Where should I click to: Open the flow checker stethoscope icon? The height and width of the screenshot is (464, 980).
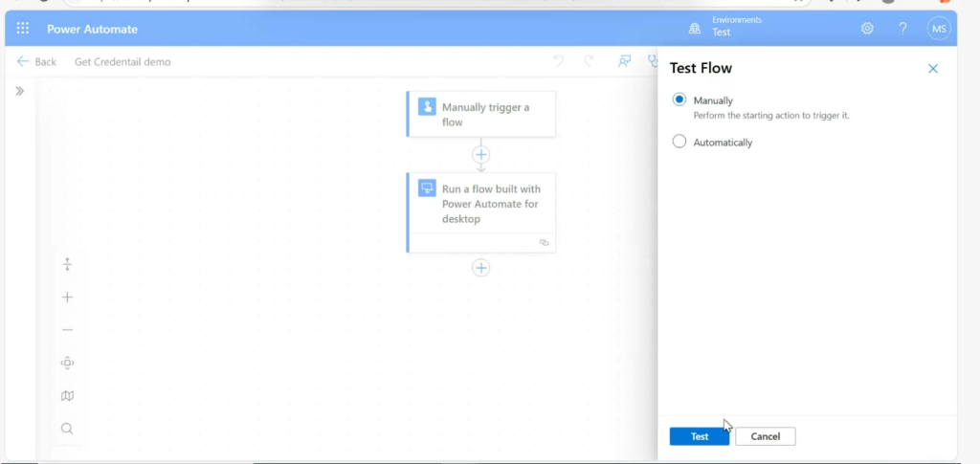tap(653, 60)
